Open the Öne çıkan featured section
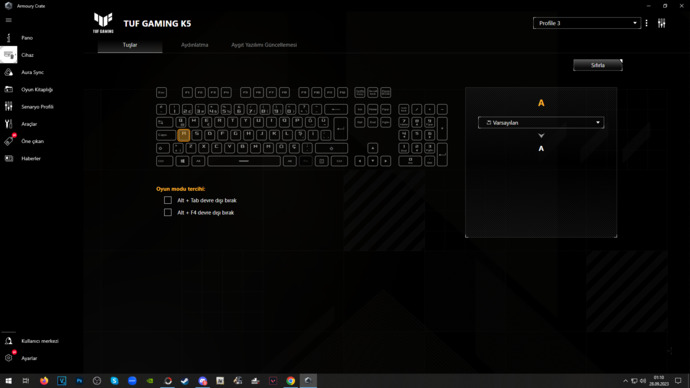Viewport: 690px width, 388px height. coord(32,141)
